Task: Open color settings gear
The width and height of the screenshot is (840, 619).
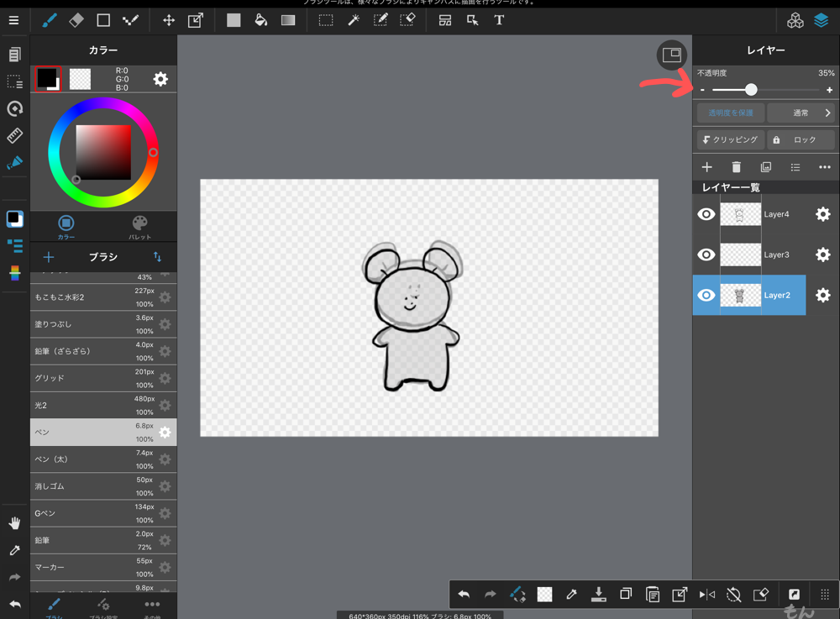Action: (x=160, y=79)
